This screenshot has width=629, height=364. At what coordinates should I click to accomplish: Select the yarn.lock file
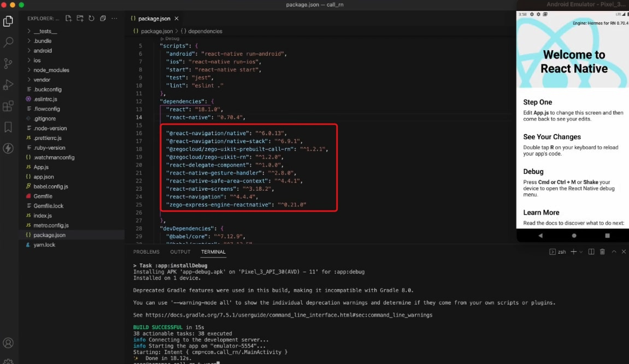pyautogui.click(x=45, y=245)
